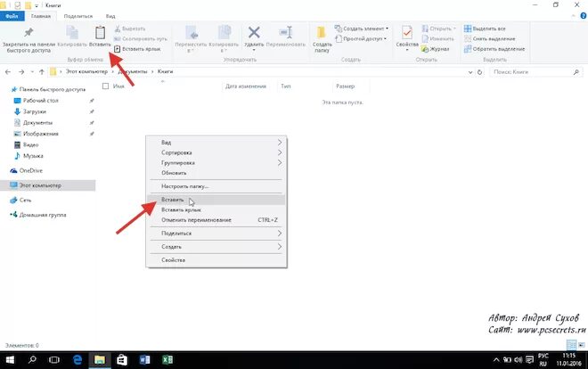The width and height of the screenshot is (588, 369).
Task: Click the Forward navigation arrow
Action: pyautogui.click(x=21, y=71)
